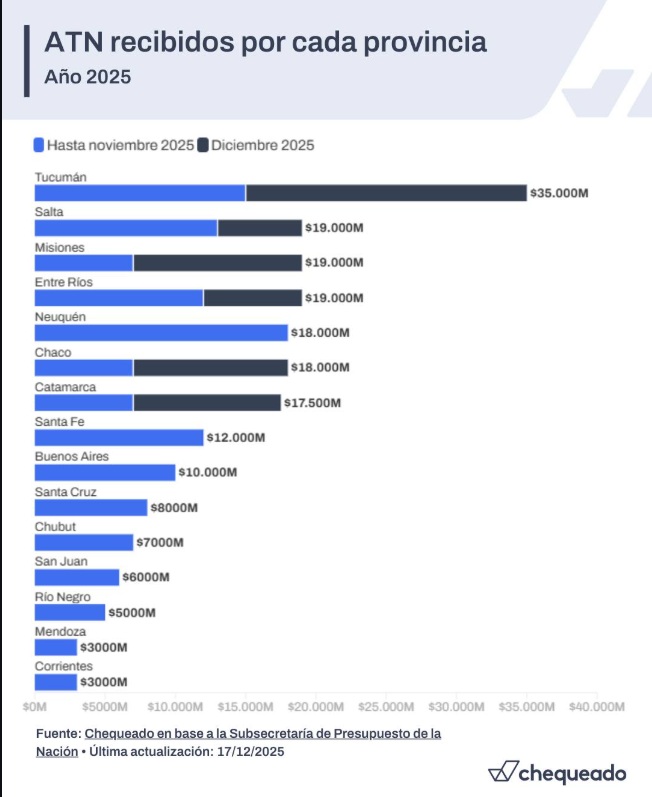This screenshot has height=797, width=652.
Task: Click Misiones' dark December bar segment
Action: tap(217, 263)
